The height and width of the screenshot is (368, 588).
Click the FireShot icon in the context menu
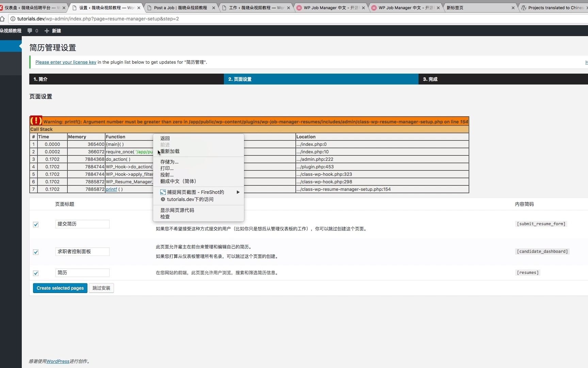(162, 192)
